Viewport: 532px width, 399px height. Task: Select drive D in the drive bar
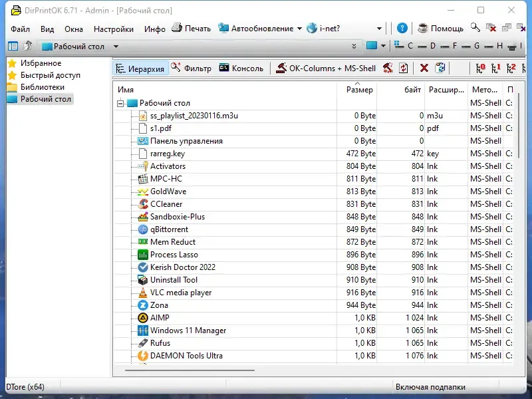coord(426,45)
